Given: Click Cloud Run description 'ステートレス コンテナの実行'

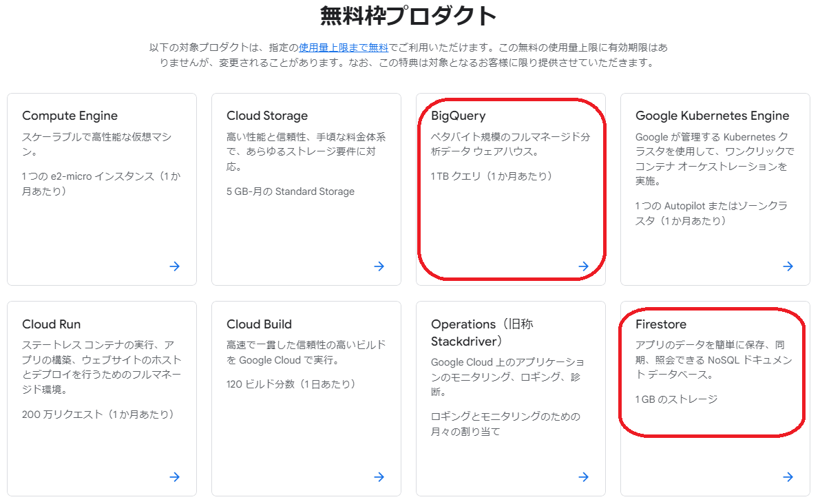Looking at the screenshot, I should (x=88, y=345).
